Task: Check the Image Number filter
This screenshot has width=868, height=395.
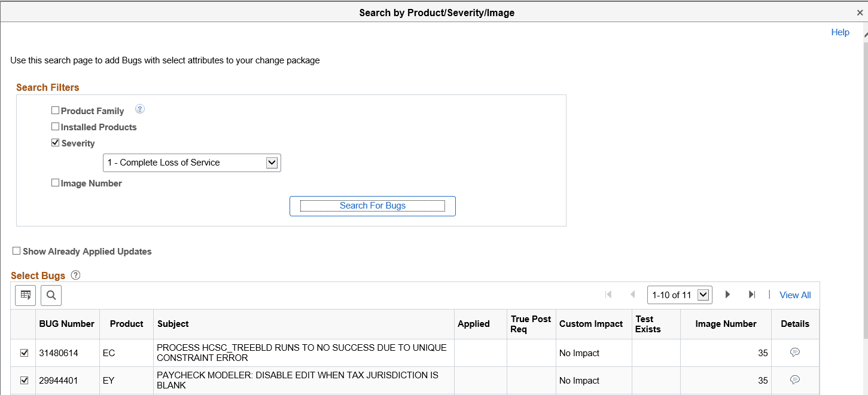Action: [55, 182]
